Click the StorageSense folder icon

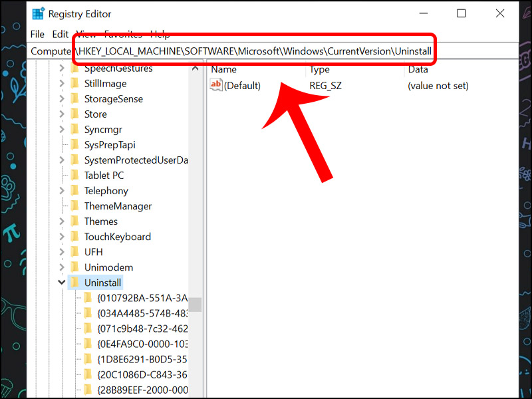tap(74, 99)
